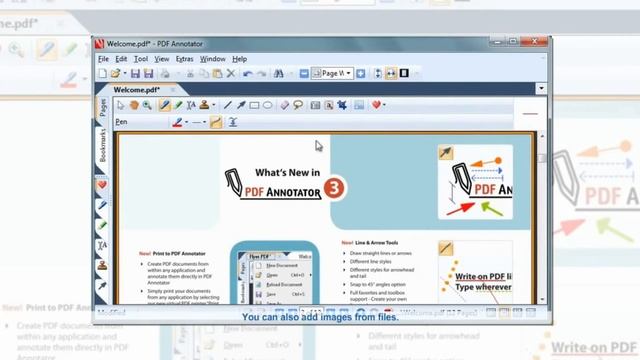This screenshot has height=360, width=640.
Task: Open Find with the binoculars icon
Action: click(279, 73)
